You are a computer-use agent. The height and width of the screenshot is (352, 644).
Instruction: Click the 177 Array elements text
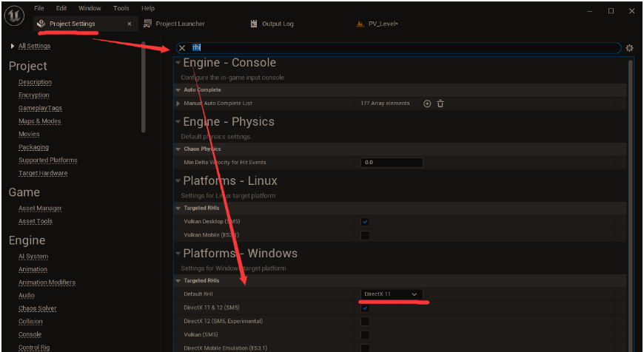385,104
